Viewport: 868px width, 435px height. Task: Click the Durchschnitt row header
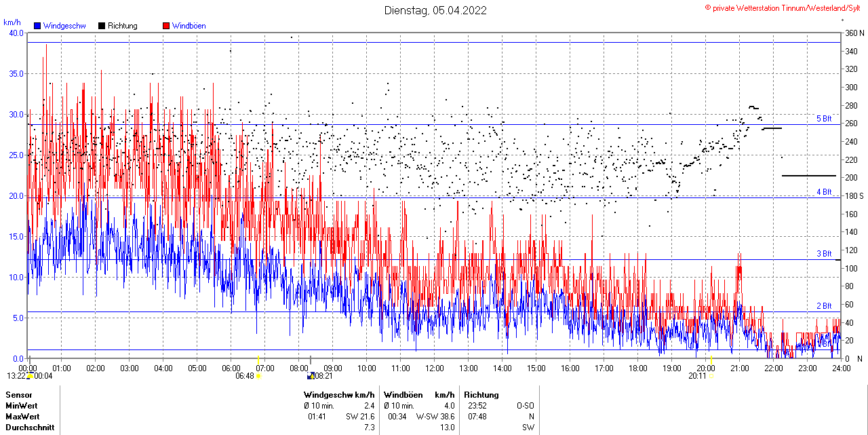point(30,428)
